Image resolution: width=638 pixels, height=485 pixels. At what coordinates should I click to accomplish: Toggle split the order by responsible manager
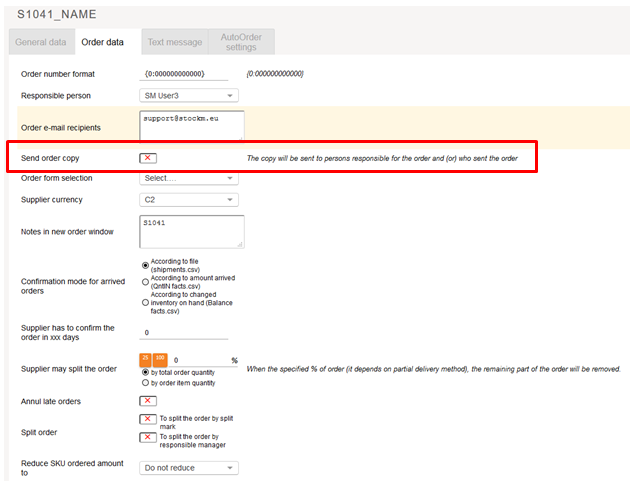[148, 437]
